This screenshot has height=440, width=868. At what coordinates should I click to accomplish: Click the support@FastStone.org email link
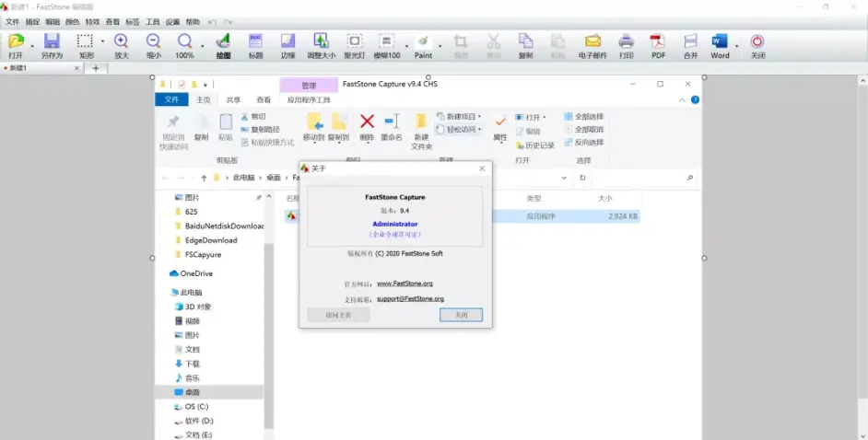coord(410,298)
